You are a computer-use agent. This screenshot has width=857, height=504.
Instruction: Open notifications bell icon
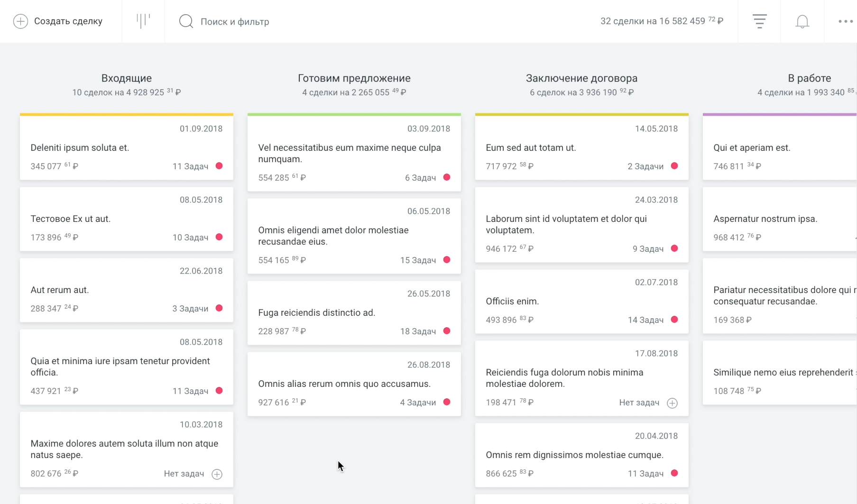tap(802, 21)
